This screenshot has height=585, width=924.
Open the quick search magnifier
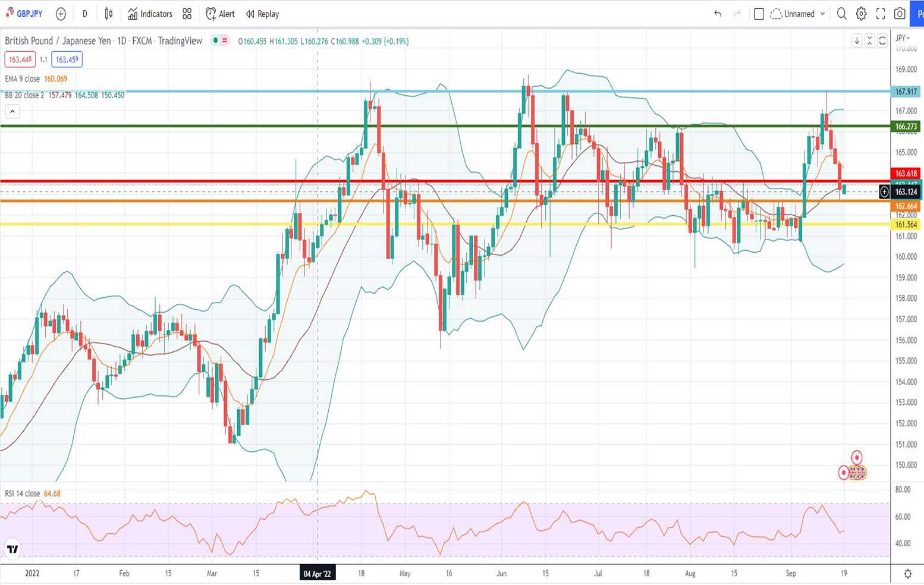coord(841,14)
